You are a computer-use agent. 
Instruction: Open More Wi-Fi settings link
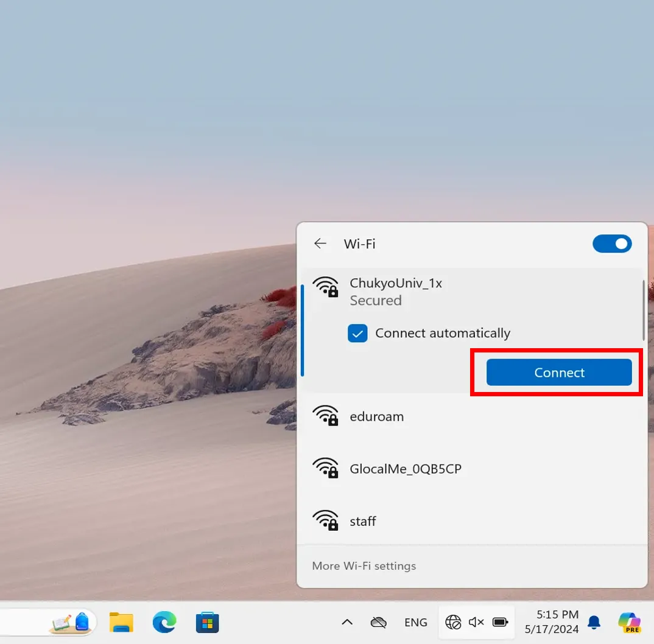coord(364,566)
